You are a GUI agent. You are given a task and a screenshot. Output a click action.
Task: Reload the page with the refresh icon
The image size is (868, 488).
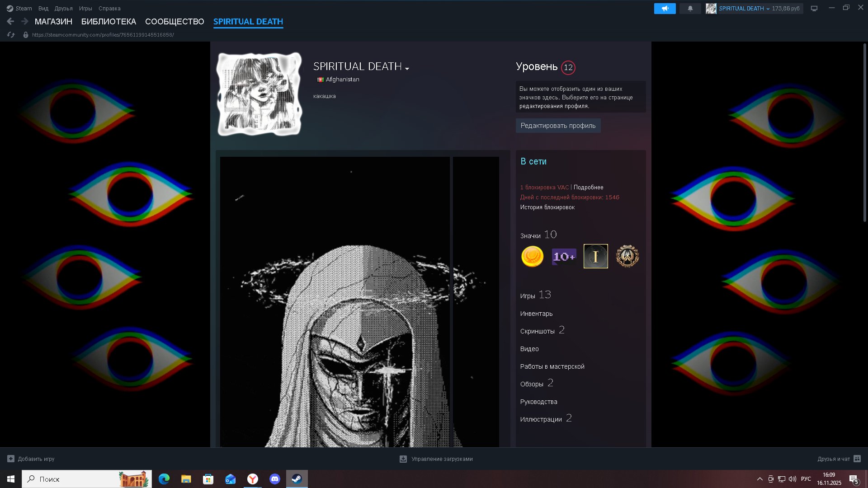11,35
